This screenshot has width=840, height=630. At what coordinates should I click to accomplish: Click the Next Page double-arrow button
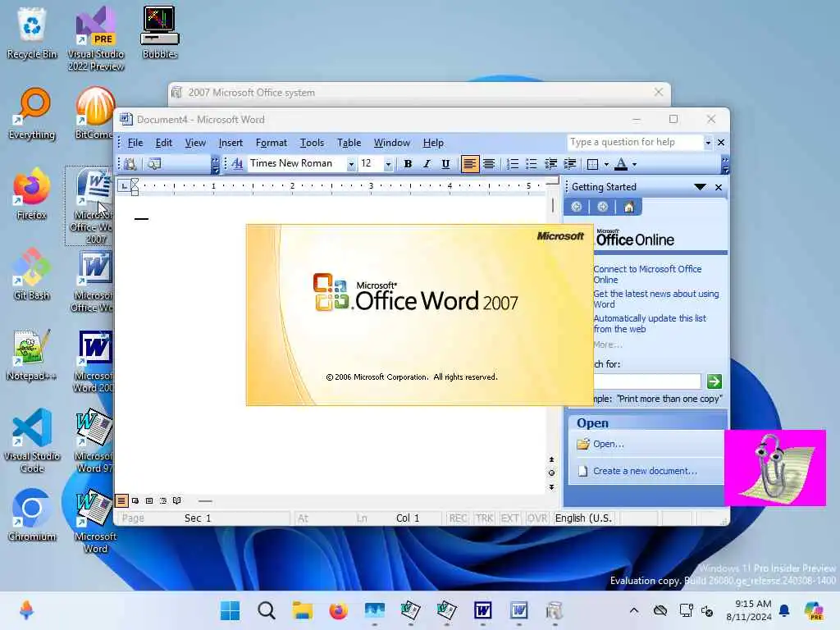click(551, 487)
